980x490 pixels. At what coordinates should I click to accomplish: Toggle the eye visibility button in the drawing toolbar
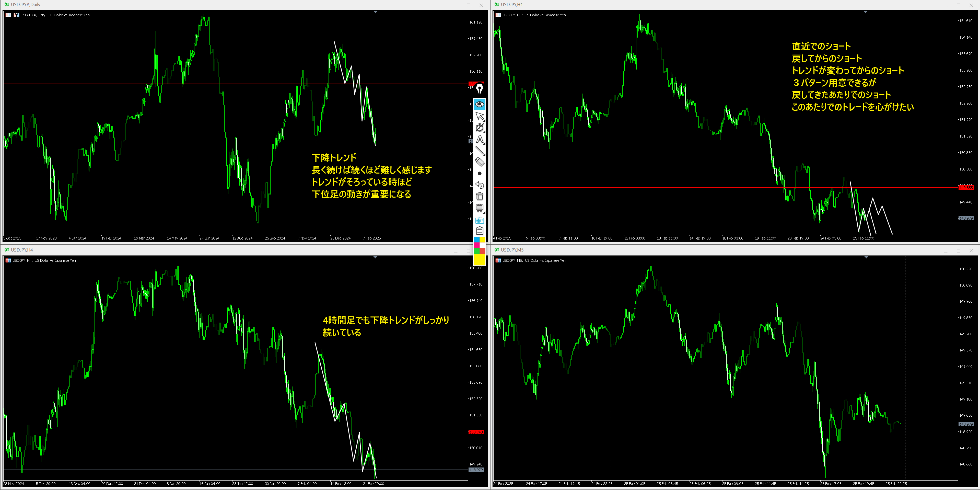pos(479,104)
